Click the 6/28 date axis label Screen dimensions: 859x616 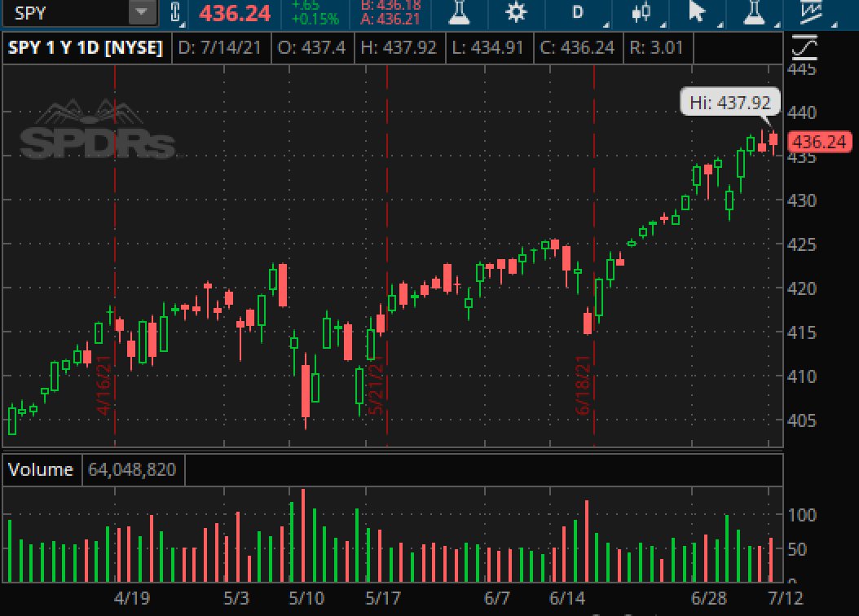point(709,598)
